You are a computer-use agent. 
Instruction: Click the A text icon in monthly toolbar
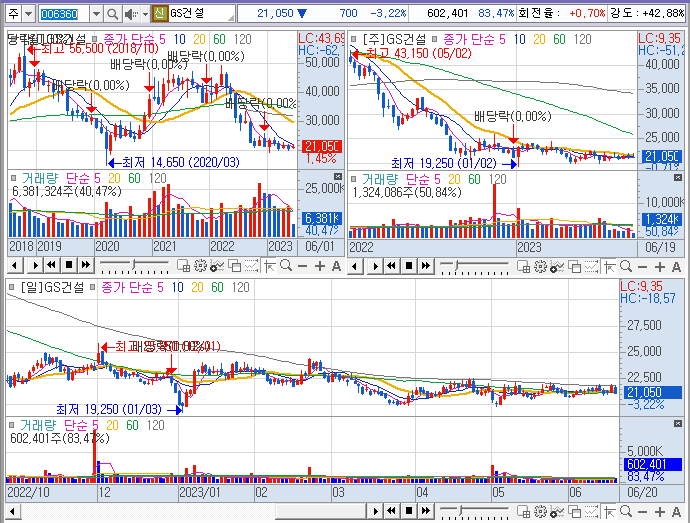pos(336,266)
